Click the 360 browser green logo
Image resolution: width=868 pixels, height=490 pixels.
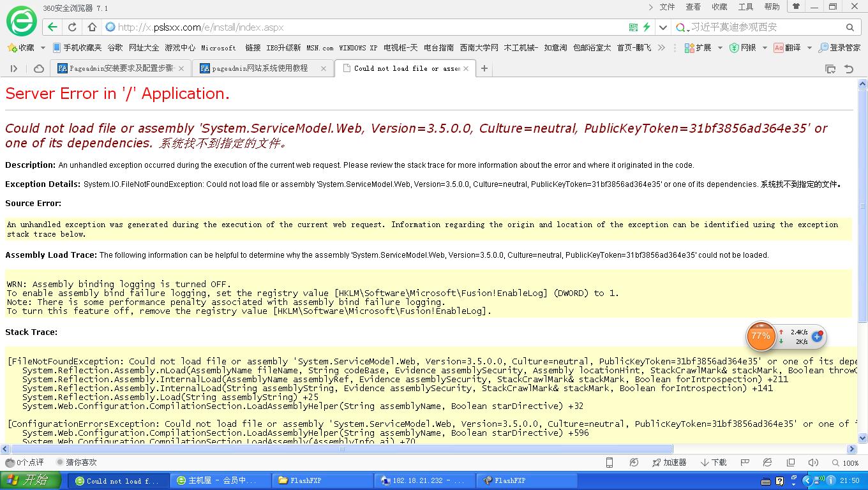click(22, 20)
